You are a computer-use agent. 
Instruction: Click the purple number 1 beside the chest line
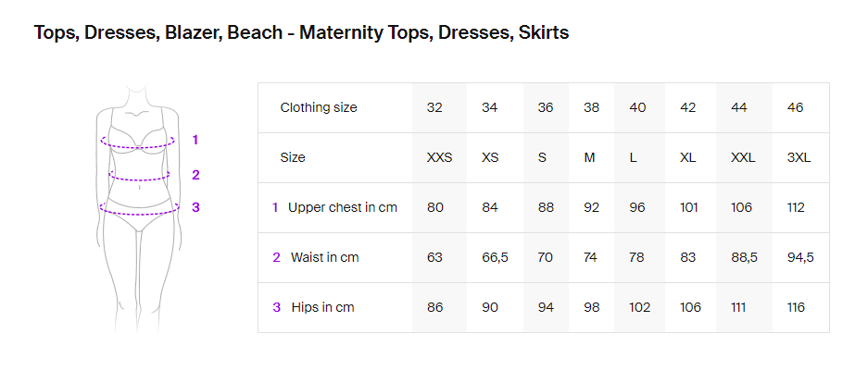coord(195,140)
